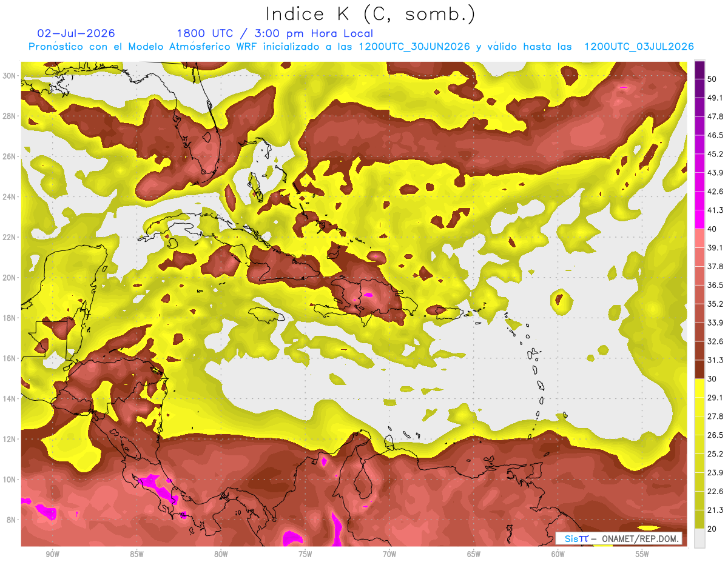Click the latitude axis label '14N'
728x562 pixels.
click(9, 399)
